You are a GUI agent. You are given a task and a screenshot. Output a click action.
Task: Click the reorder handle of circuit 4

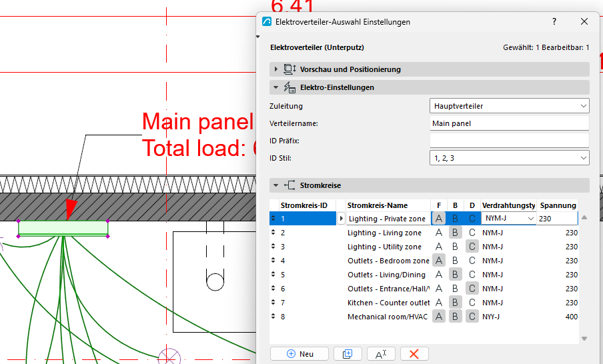pyautogui.click(x=273, y=260)
